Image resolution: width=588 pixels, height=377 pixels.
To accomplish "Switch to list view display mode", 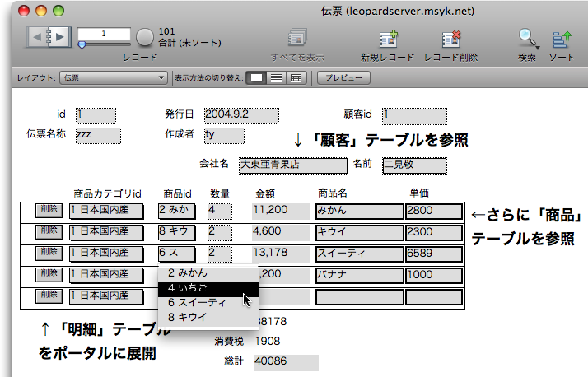I will pos(277,77).
